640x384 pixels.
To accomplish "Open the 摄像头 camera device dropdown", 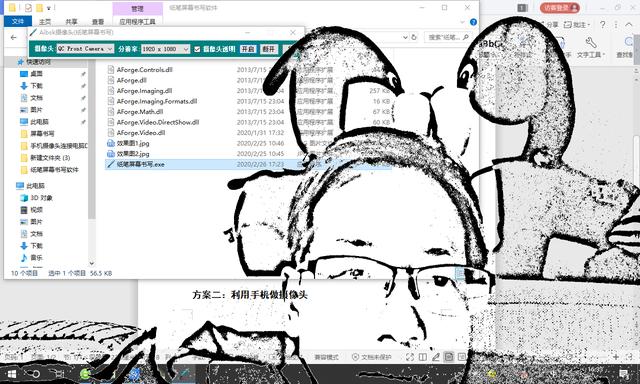I will 85,49.
